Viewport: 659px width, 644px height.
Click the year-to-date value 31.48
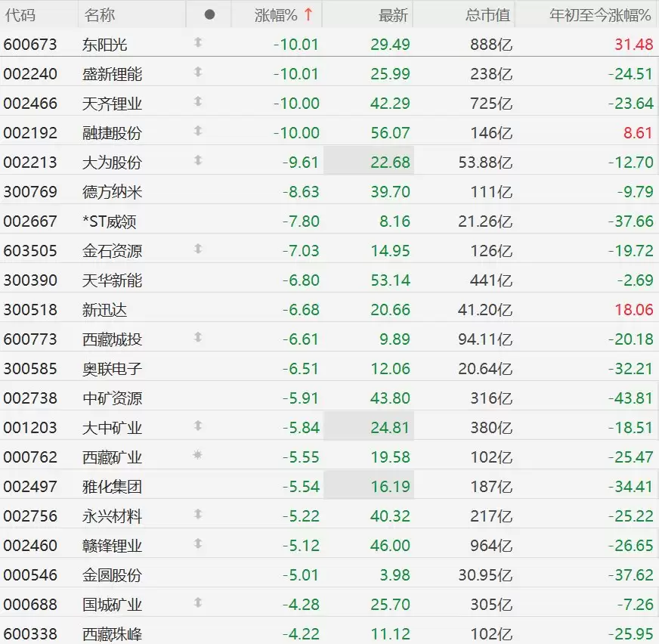tap(634, 44)
